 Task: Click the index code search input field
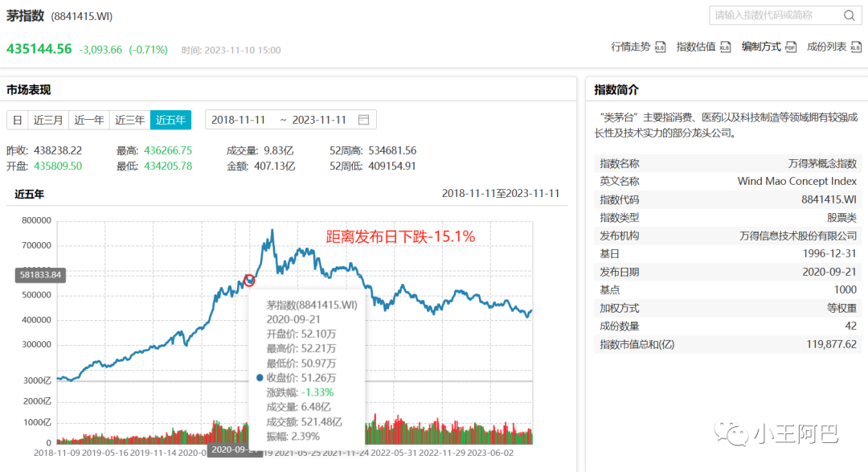click(785, 15)
